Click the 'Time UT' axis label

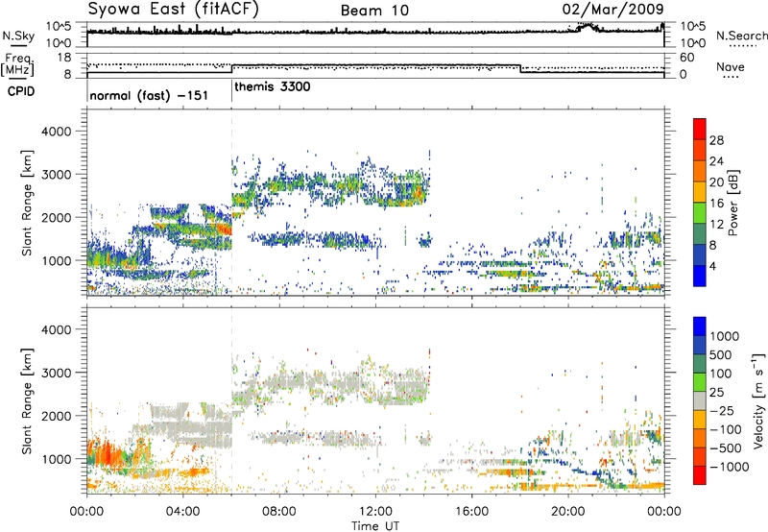pyautogui.click(x=375, y=526)
